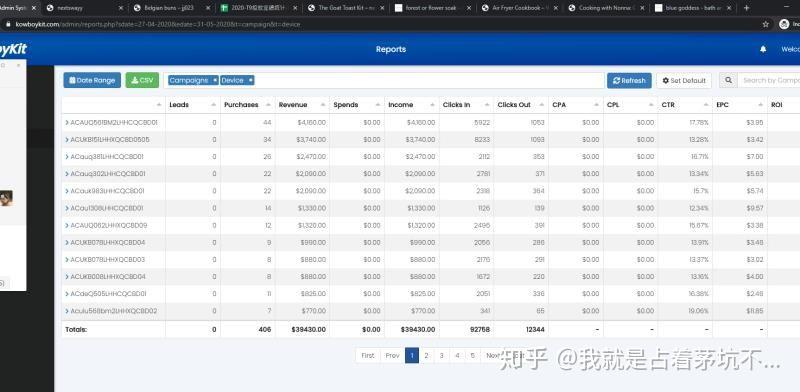This screenshot has height=392, width=800.
Task: Sort the table by CTR column
Action: click(685, 105)
